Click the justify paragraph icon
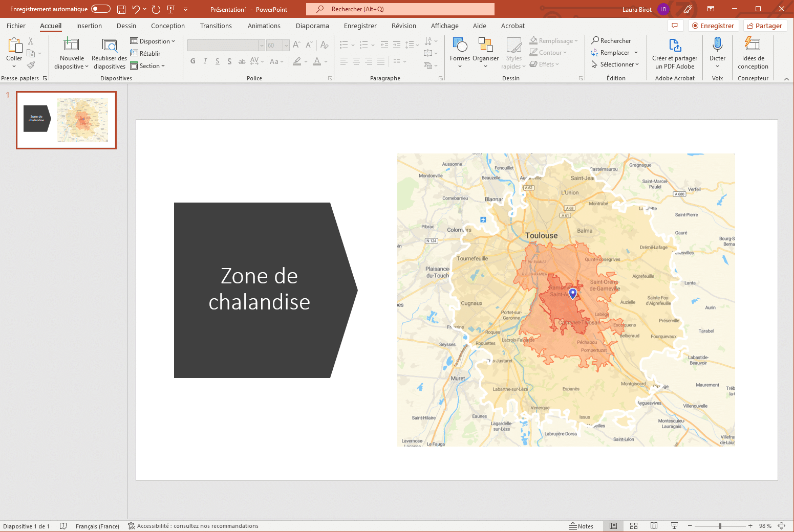This screenshot has width=794, height=532. tap(381, 61)
